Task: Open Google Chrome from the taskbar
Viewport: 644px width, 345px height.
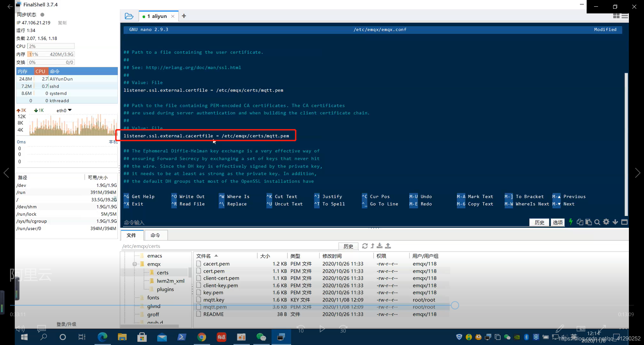Action: tap(202, 337)
